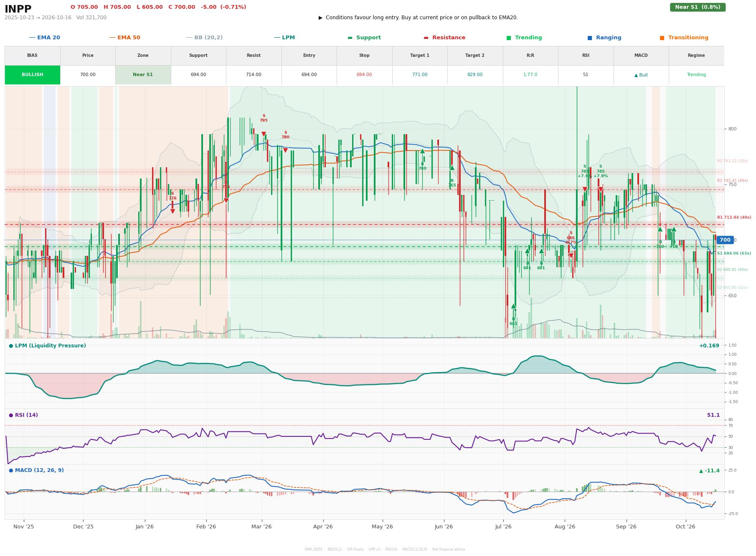The height and width of the screenshot is (556, 756).
Task: Click the blue dot beside MACD (12, 26, 9)
Action: [11, 470]
